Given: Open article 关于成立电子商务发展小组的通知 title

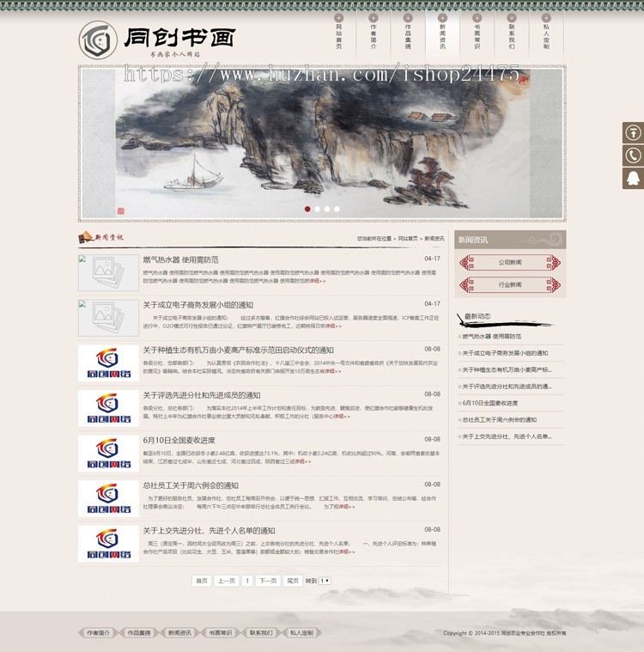Looking at the screenshot, I should (x=197, y=305).
